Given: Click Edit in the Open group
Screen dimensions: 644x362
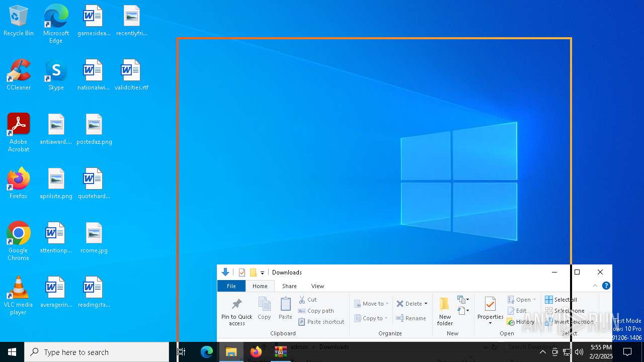Looking at the screenshot, I should click(517, 311).
